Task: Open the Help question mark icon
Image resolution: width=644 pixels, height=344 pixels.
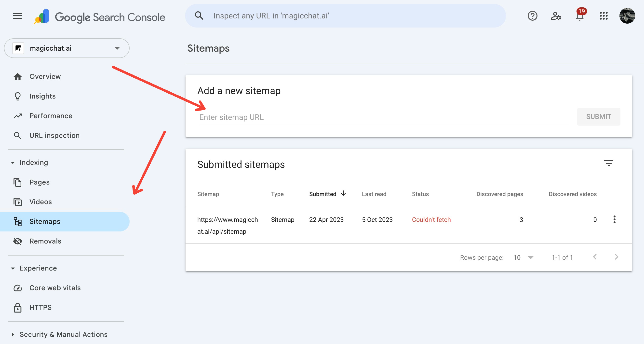Action: (532, 16)
